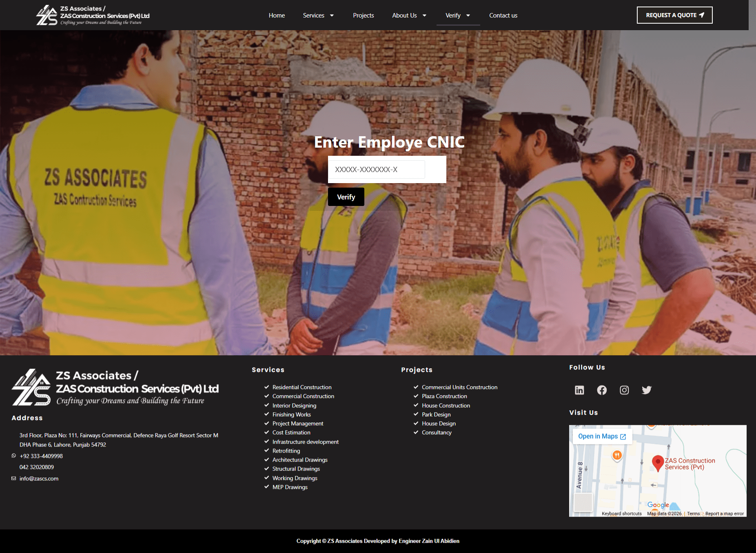Open the Residential Construction link

coord(302,387)
